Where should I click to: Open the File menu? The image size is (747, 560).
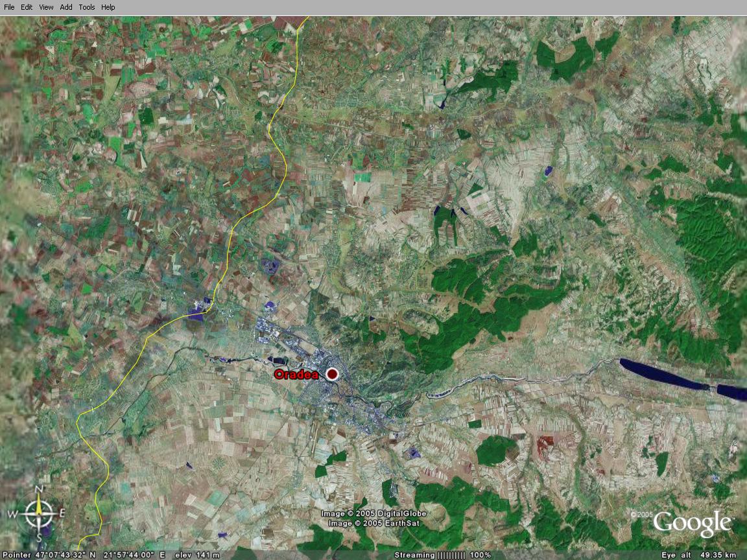9,7
